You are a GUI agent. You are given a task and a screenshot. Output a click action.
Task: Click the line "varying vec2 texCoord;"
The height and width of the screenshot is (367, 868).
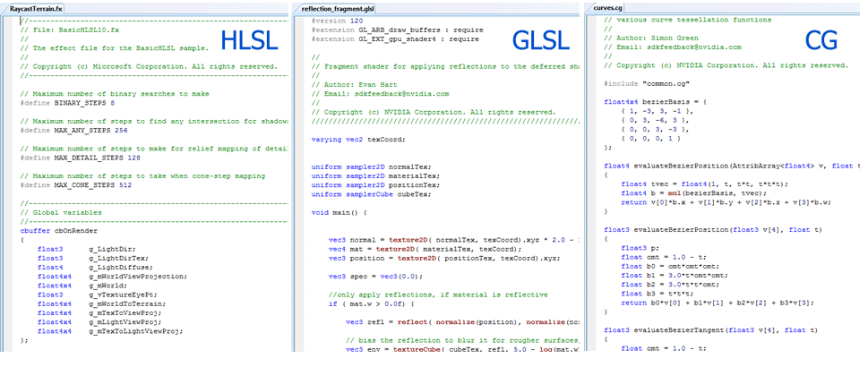coord(358,140)
